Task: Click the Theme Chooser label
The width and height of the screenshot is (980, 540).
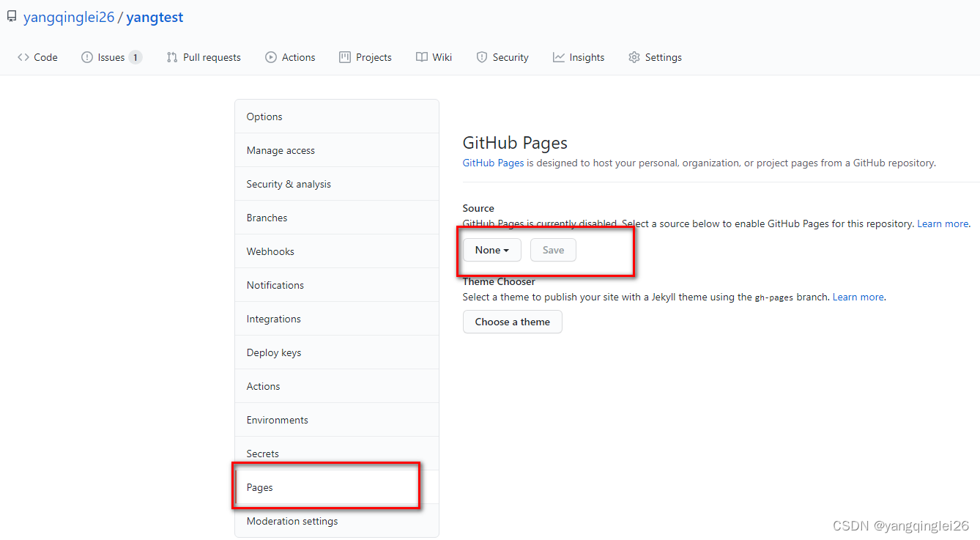Action: 499,281
